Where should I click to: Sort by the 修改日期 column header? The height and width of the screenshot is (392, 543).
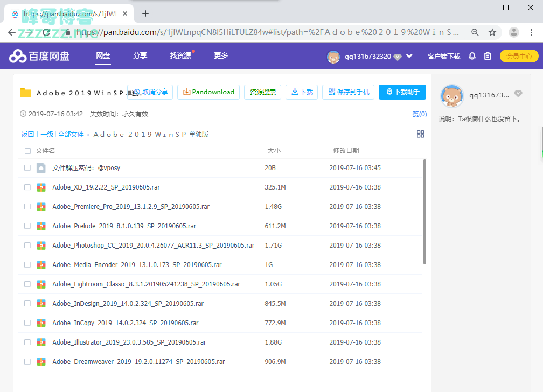click(346, 151)
